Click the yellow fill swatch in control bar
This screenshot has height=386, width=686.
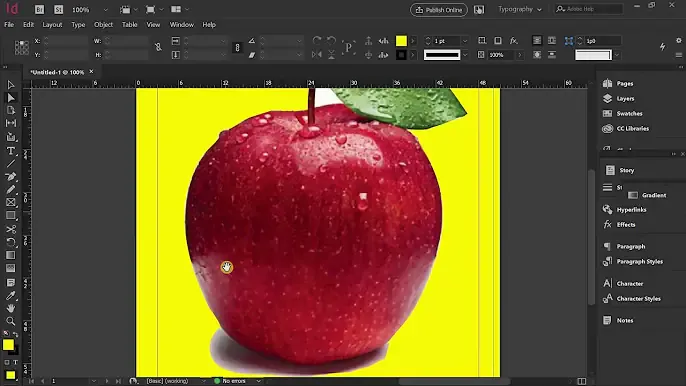(x=401, y=41)
